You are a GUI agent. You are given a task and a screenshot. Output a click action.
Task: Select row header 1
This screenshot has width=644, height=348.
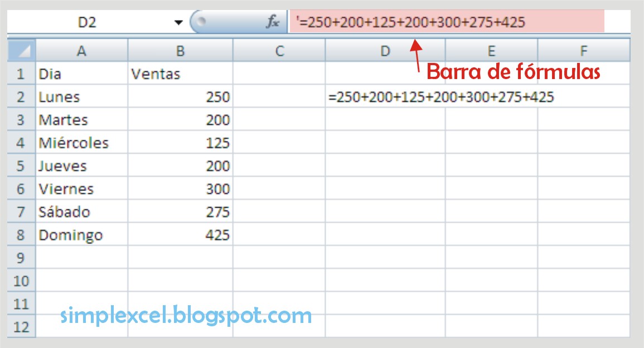pyautogui.click(x=20, y=73)
